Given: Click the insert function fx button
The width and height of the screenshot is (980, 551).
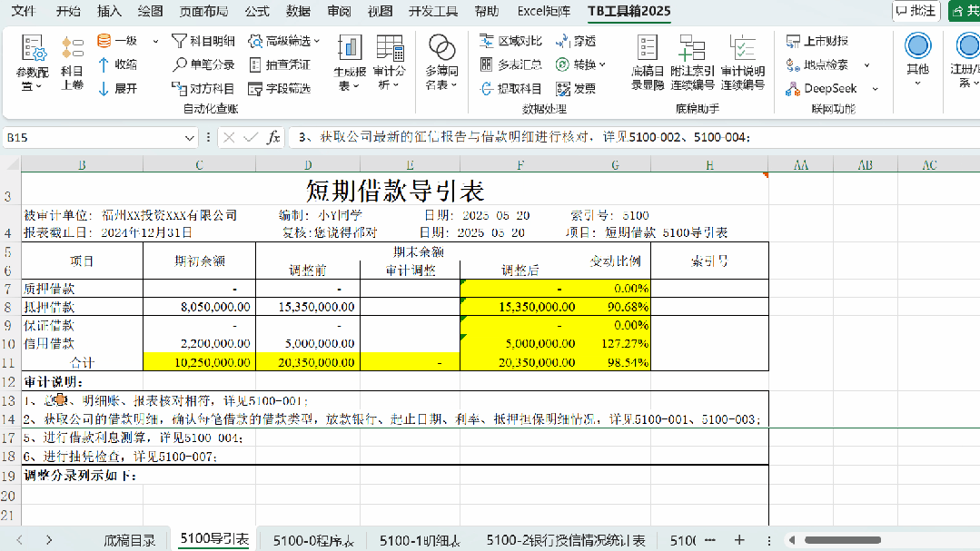Looking at the screenshot, I should tap(273, 137).
